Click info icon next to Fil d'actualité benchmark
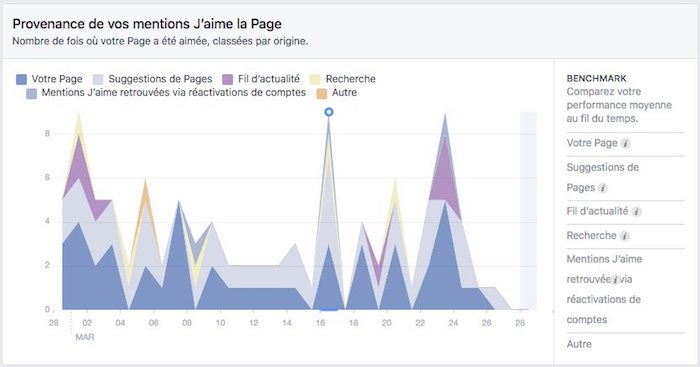 click(x=637, y=212)
